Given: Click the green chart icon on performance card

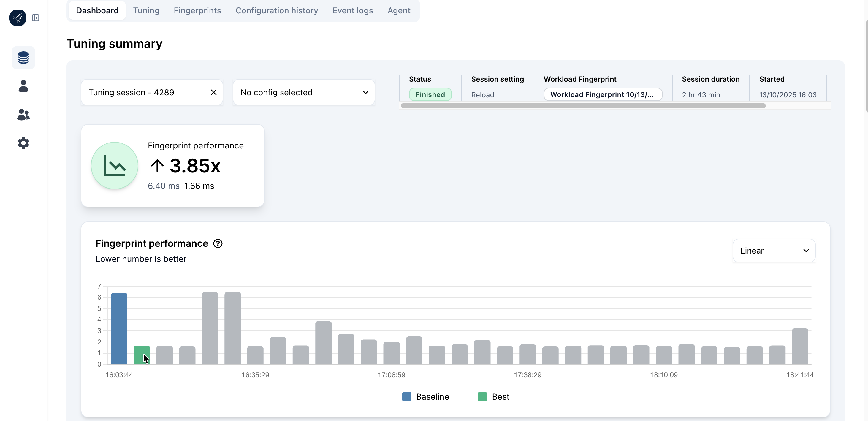Looking at the screenshot, I should coord(114,165).
